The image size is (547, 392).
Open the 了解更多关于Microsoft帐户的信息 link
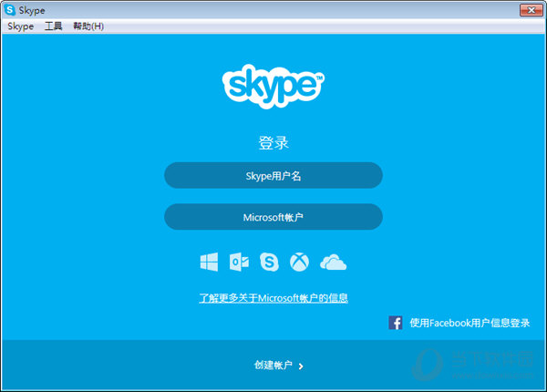click(x=273, y=298)
